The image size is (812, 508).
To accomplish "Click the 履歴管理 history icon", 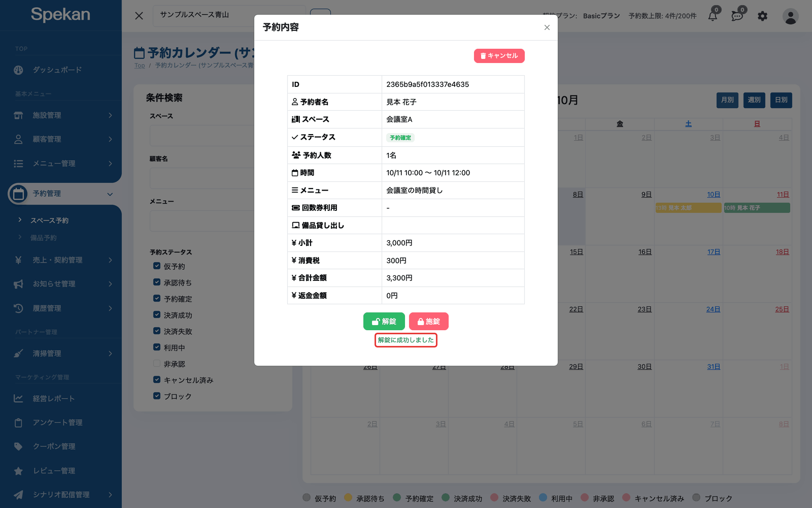I will click(18, 308).
